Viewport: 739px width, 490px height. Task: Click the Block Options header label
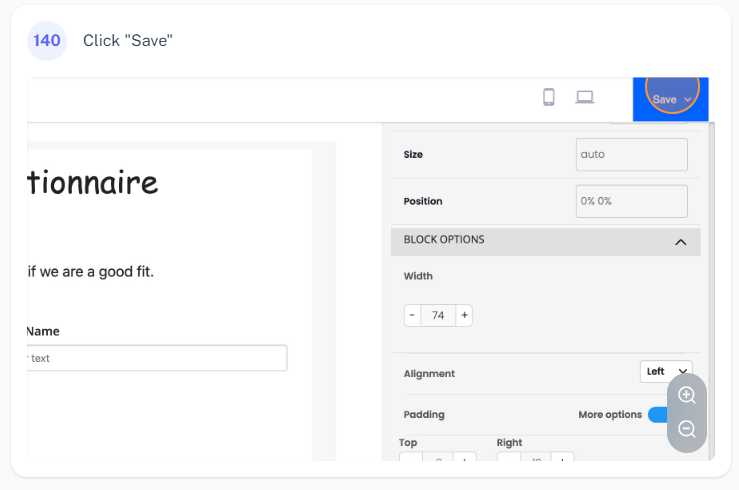tap(444, 240)
